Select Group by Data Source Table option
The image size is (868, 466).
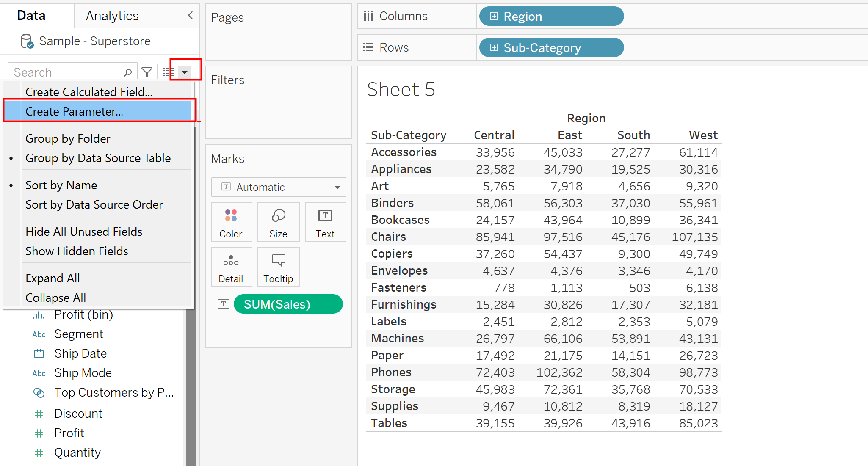(x=98, y=158)
